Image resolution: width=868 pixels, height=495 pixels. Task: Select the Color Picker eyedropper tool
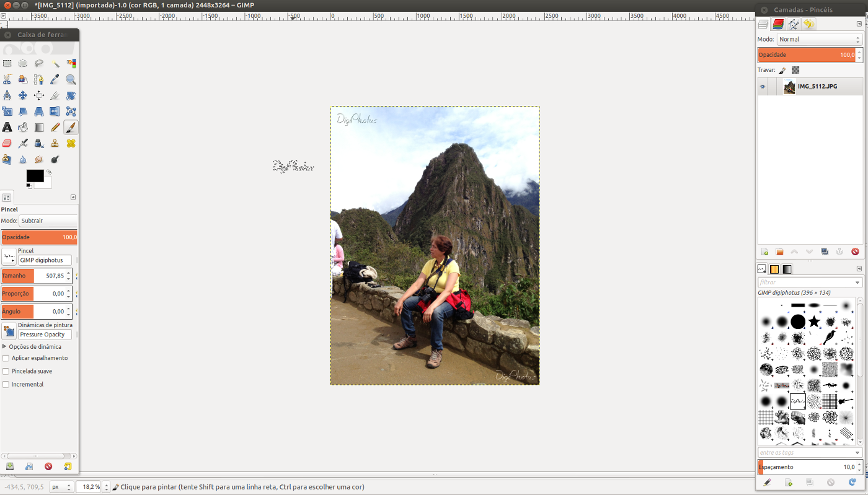(x=55, y=79)
